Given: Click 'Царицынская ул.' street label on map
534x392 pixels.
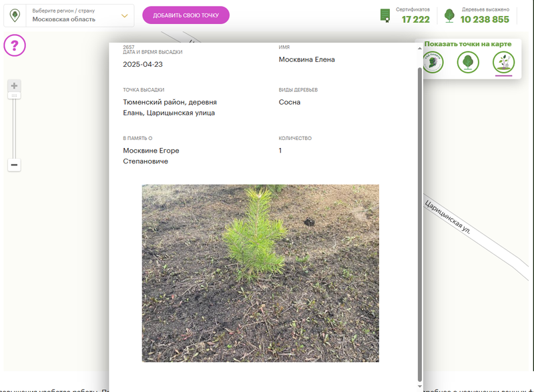Looking at the screenshot, I should [x=448, y=217].
